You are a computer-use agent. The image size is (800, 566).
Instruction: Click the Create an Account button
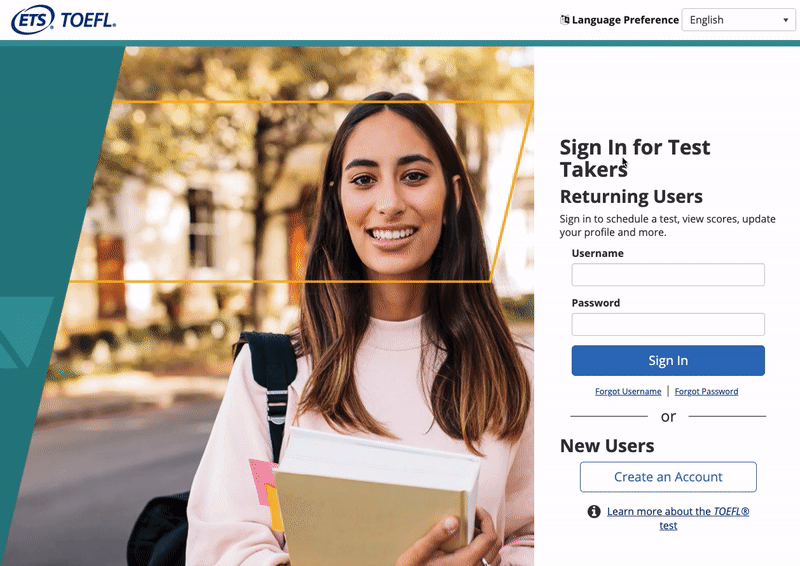(668, 477)
